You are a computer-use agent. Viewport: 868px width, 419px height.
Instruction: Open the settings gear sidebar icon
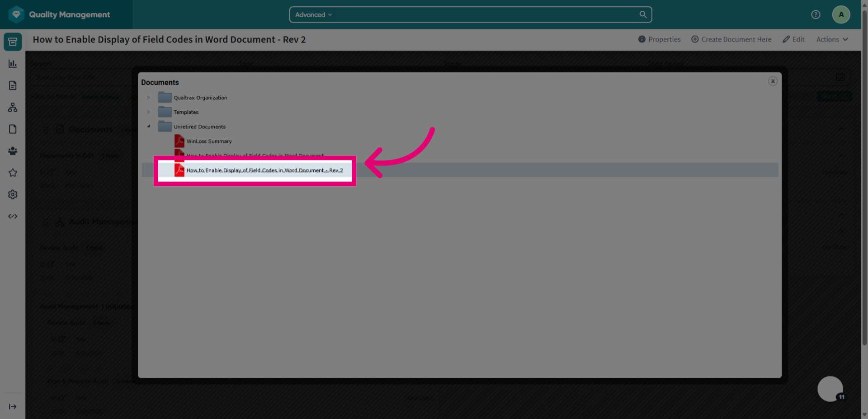pos(13,194)
